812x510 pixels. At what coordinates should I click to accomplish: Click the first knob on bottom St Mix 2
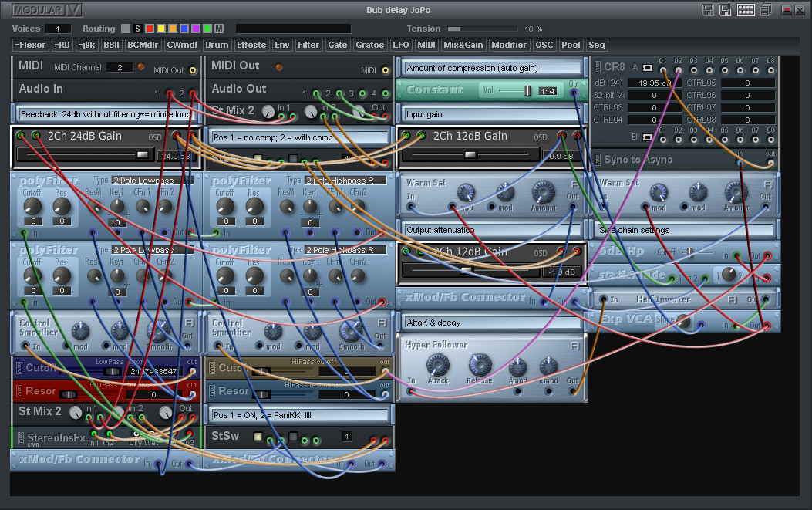tap(76, 413)
